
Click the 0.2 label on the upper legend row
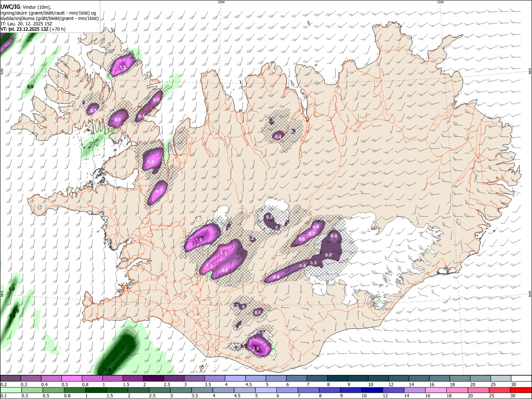point(3,384)
